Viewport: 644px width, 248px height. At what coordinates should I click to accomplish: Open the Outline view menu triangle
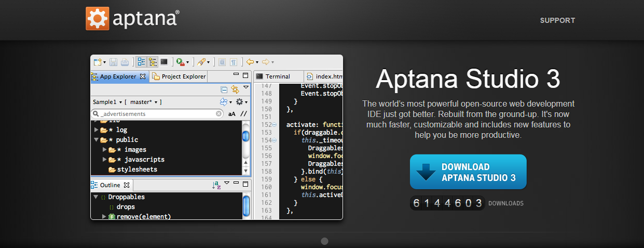[x=228, y=184]
